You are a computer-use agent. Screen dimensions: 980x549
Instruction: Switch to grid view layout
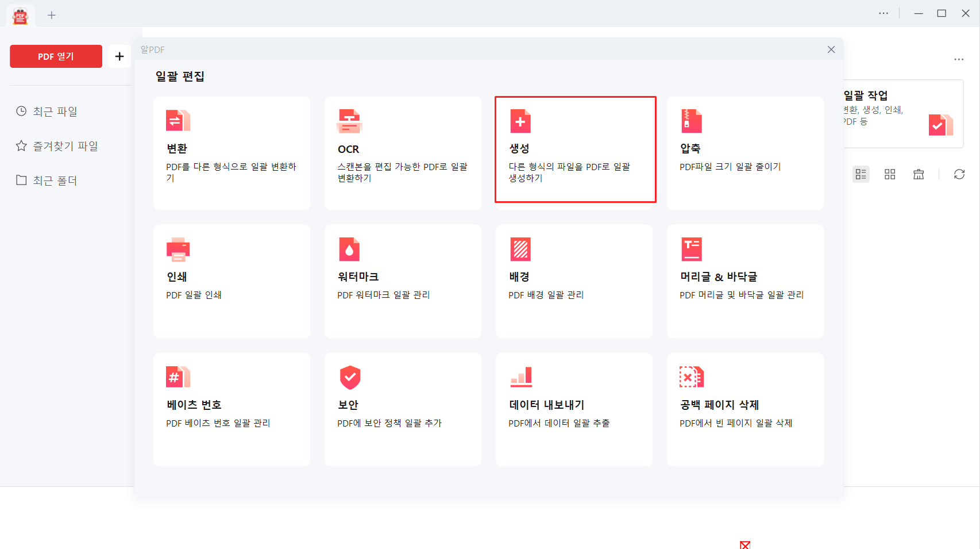pyautogui.click(x=890, y=174)
